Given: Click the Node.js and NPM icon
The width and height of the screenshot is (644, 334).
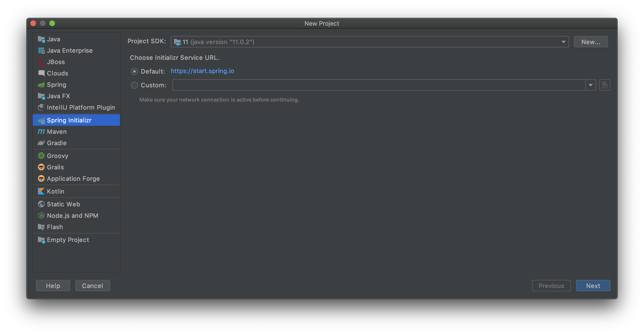Looking at the screenshot, I should pos(41,215).
